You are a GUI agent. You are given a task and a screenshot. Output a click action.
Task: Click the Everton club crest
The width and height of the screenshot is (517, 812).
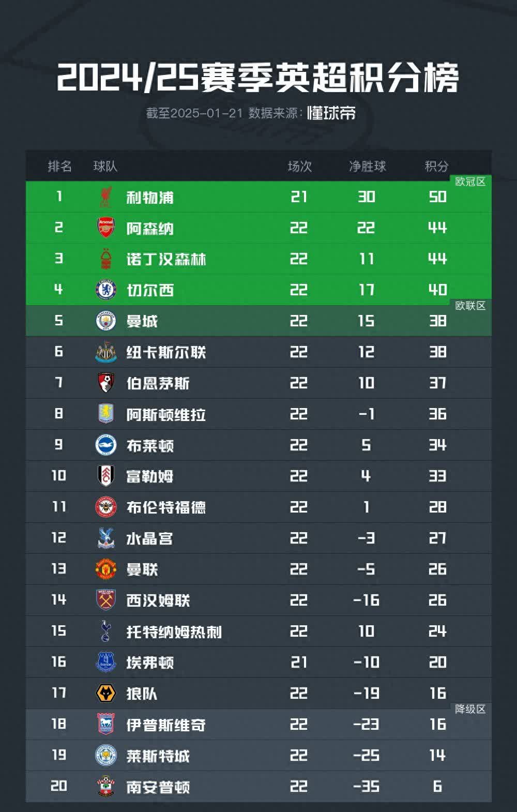click(x=106, y=663)
